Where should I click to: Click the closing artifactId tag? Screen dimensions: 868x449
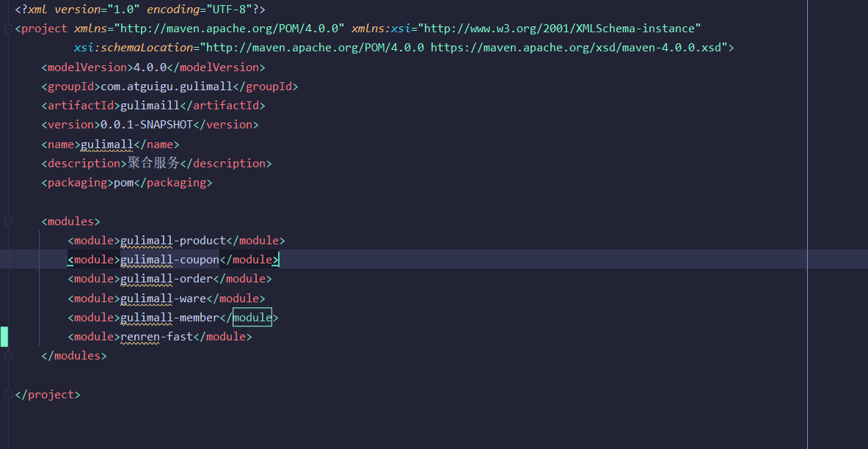pyautogui.click(x=222, y=106)
